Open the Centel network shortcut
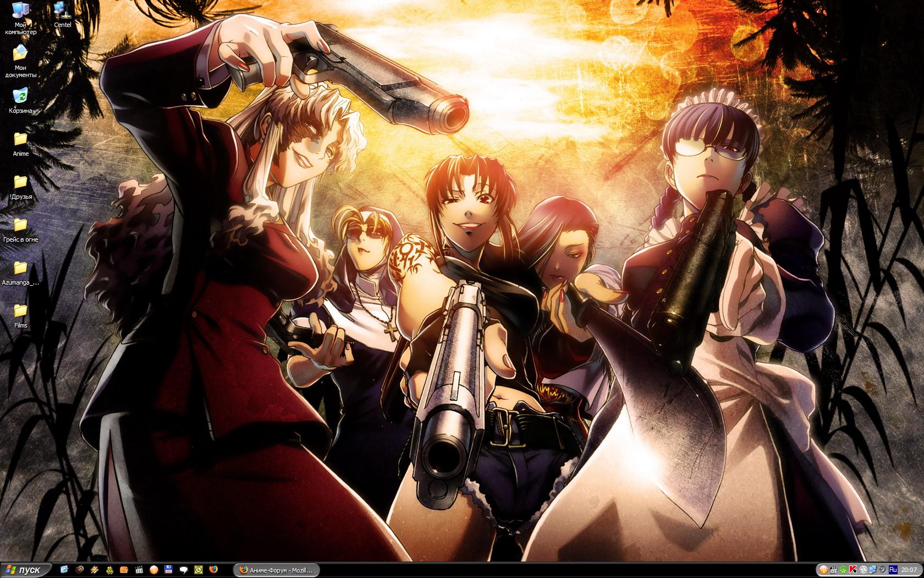The width and height of the screenshot is (924, 578). [62, 15]
